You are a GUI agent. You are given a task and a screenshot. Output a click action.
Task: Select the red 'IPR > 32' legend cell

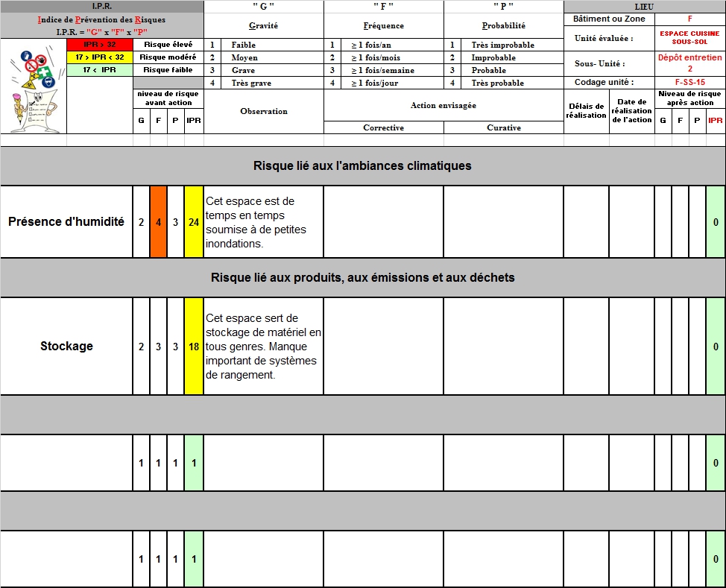(x=99, y=45)
